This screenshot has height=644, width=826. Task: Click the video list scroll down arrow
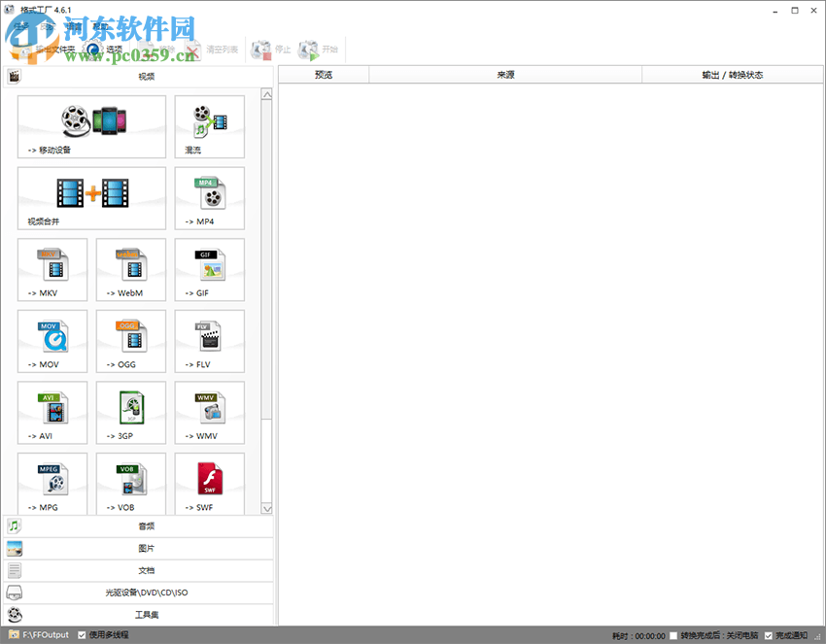(267, 508)
